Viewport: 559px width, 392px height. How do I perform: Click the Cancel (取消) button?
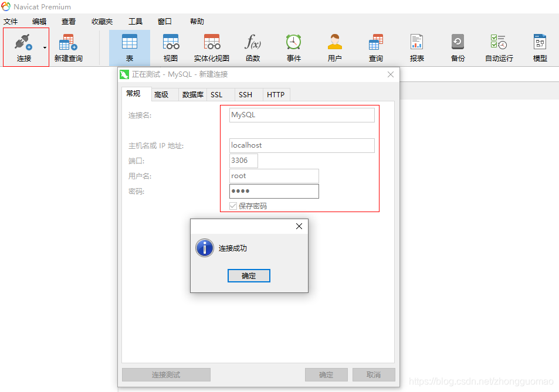[x=374, y=374]
